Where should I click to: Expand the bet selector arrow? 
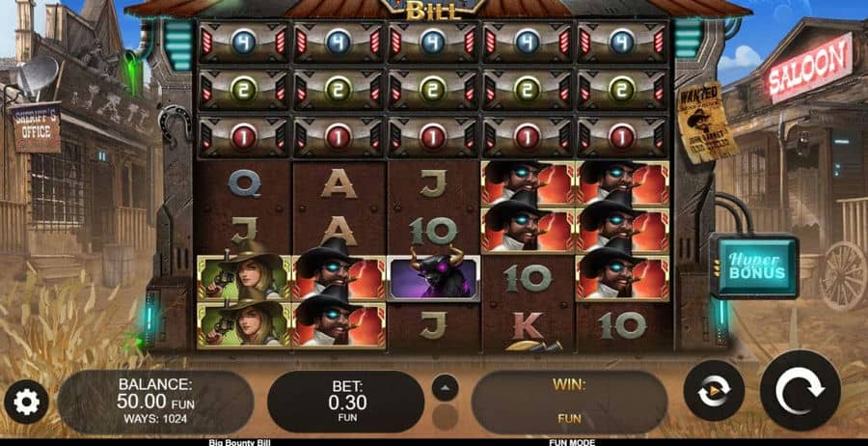[445, 387]
